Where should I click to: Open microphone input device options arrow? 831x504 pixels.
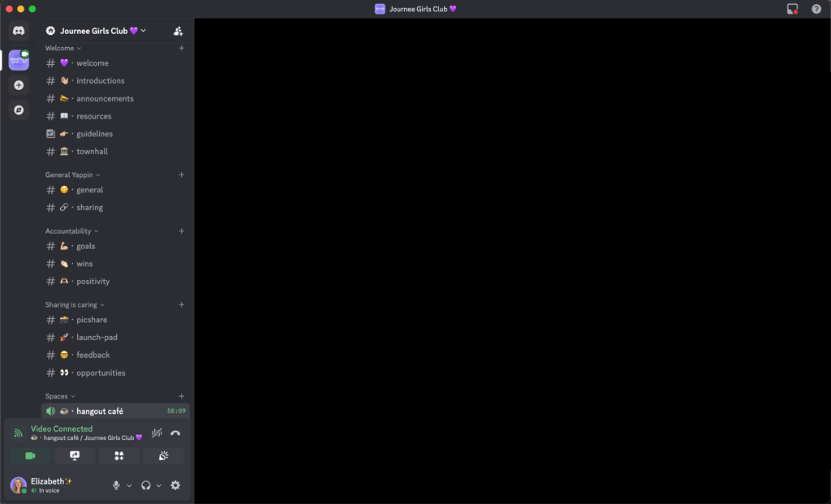coord(129,485)
